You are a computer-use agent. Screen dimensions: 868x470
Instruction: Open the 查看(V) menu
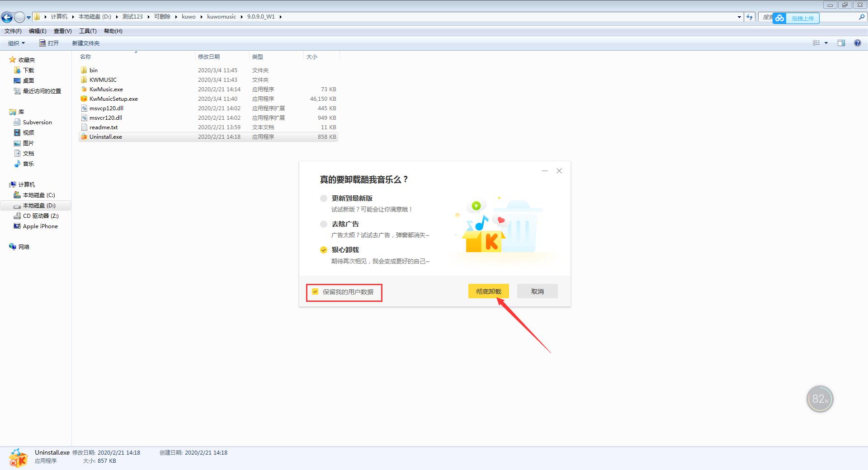(62, 31)
